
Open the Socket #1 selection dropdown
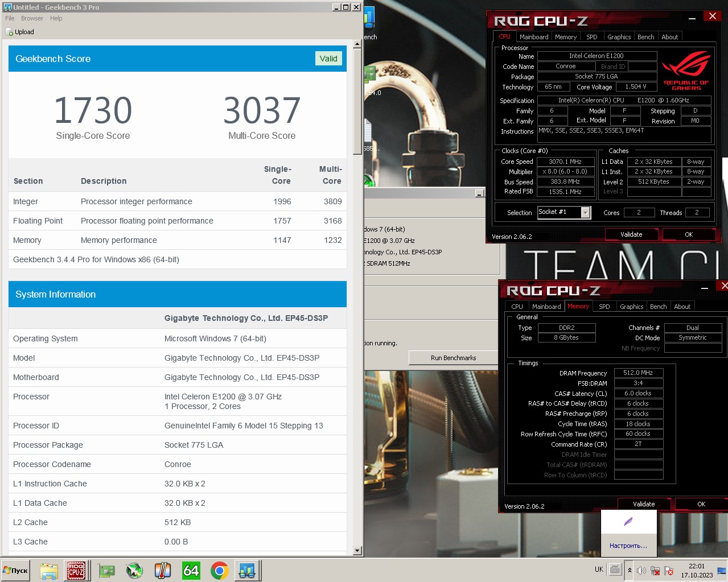point(586,212)
